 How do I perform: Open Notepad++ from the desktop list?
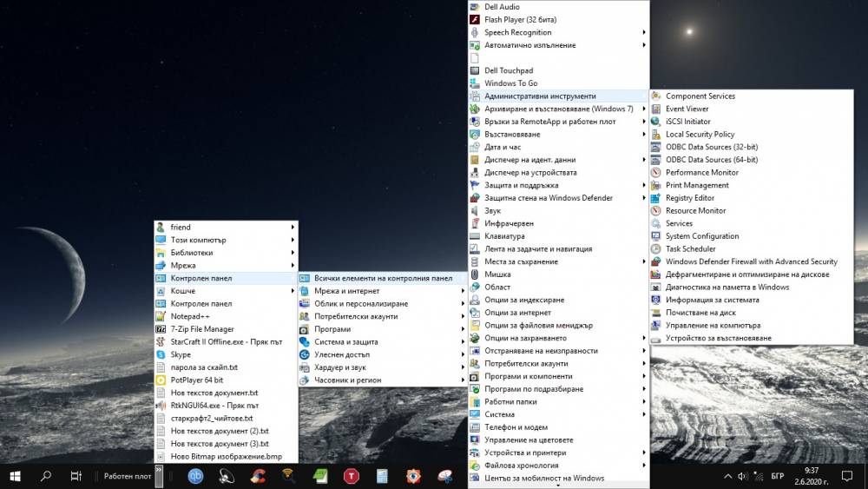(190, 316)
